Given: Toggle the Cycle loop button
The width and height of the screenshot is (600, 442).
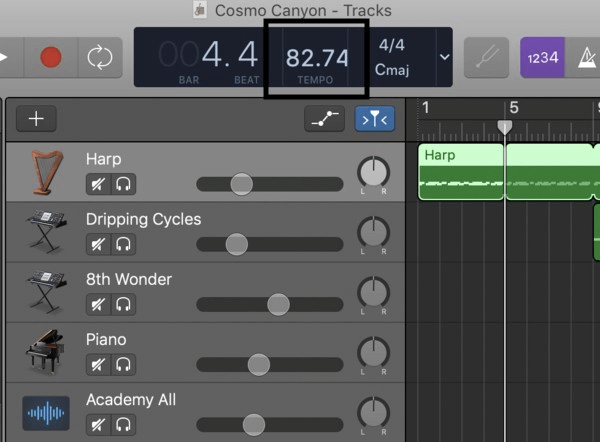Looking at the screenshot, I should tap(99, 58).
